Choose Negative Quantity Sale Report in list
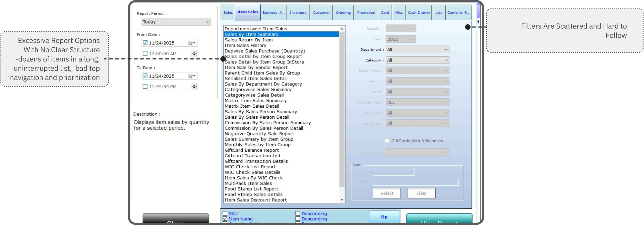Viewport: 644px width, 225px height. tap(259, 134)
